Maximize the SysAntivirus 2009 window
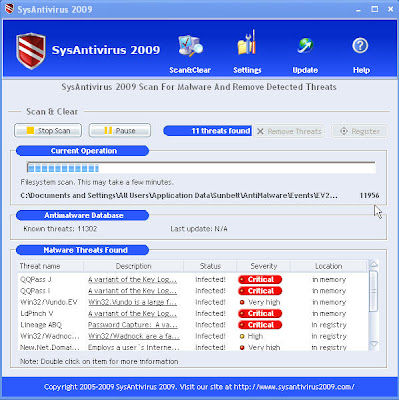399x400 pixels. 375,9
